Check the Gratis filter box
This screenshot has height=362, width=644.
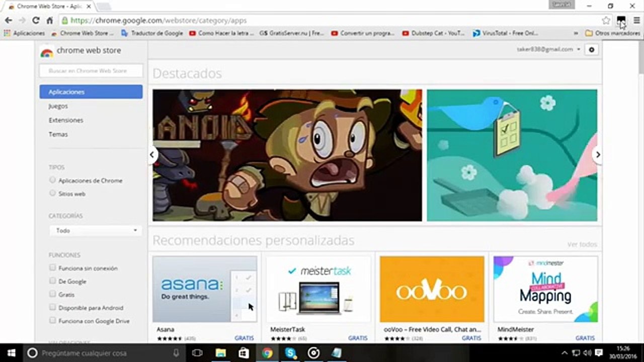tap(52, 294)
